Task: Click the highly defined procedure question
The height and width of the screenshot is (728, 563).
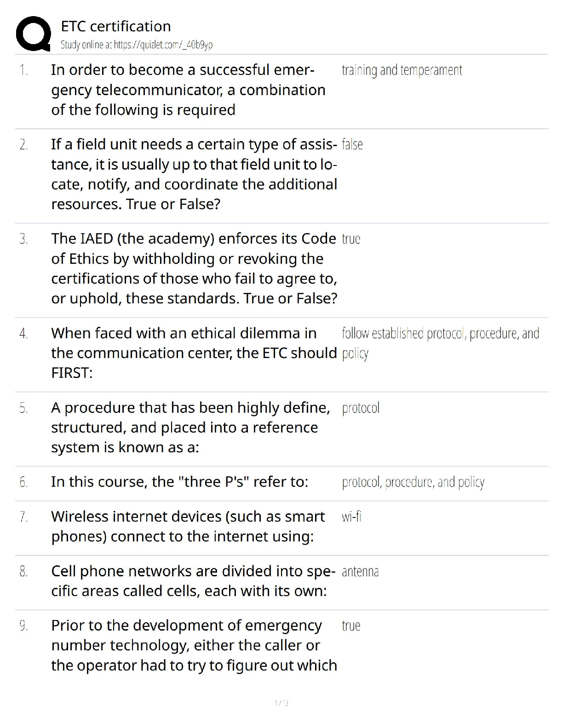Action: click(x=190, y=427)
